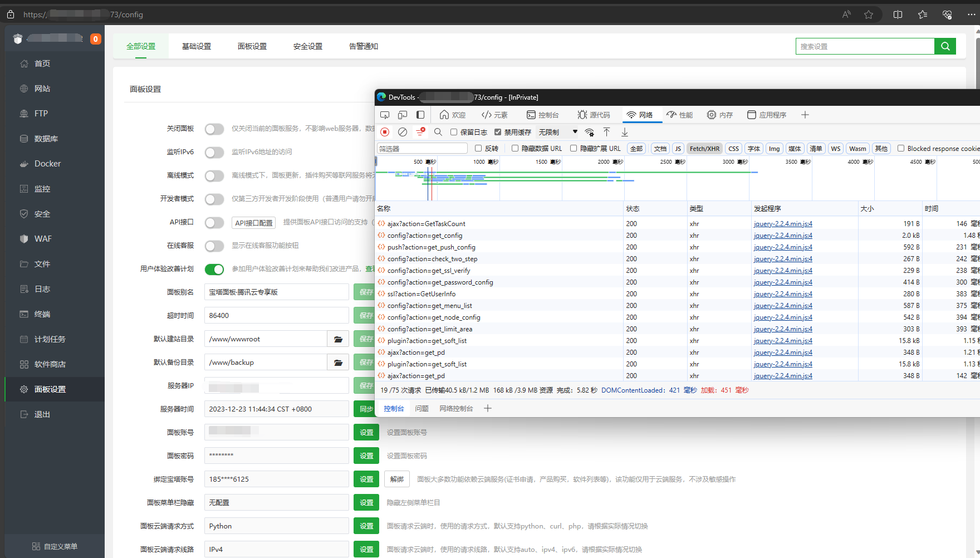Check the 隐藏数据 URL checkbox

[515, 148]
